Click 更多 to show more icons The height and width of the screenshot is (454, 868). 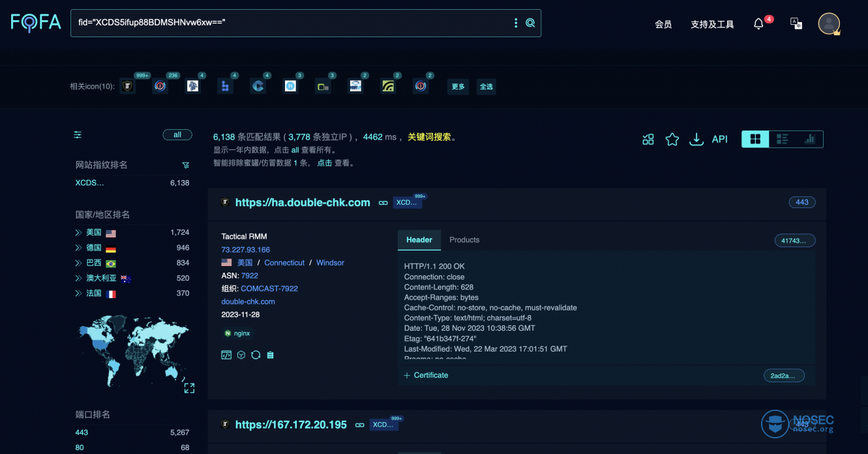coord(458,86)
